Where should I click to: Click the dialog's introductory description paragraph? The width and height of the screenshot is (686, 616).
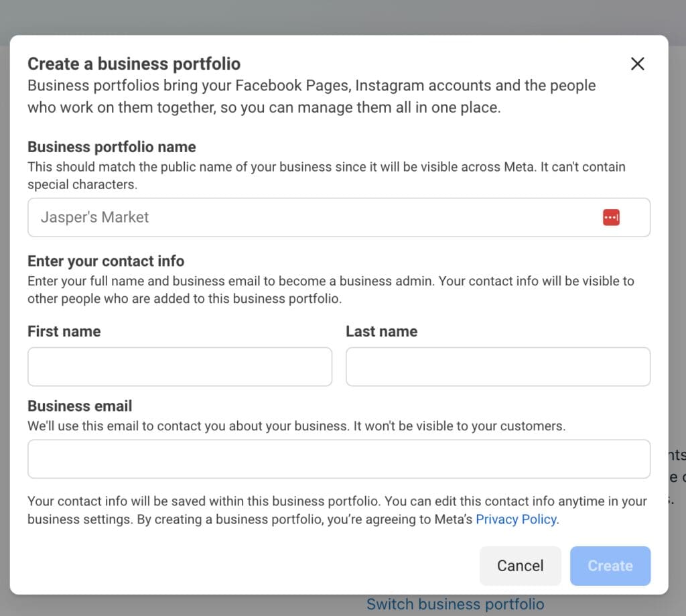(x=312, y=97)
